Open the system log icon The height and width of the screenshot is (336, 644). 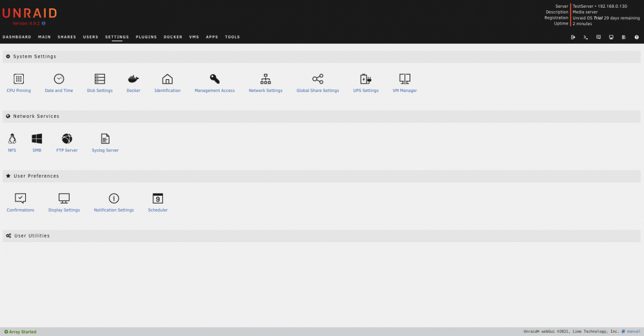(x=624, y=37)
